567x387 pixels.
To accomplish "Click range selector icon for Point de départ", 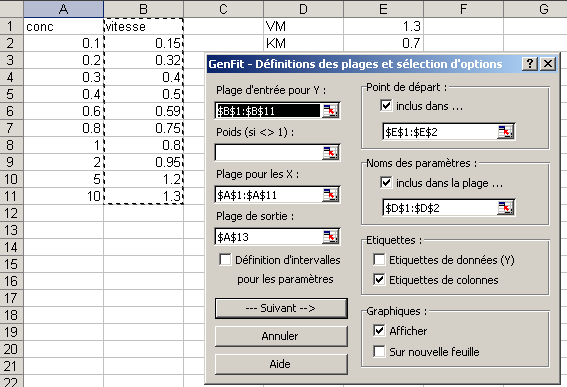I will point(505,132).
